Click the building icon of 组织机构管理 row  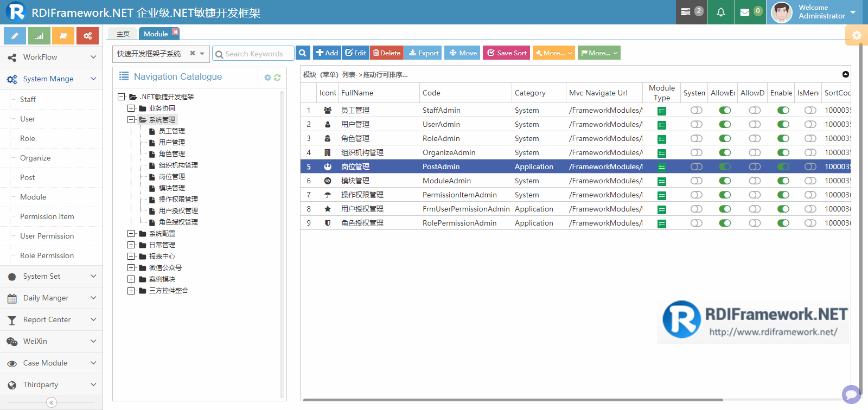(328, 152)
